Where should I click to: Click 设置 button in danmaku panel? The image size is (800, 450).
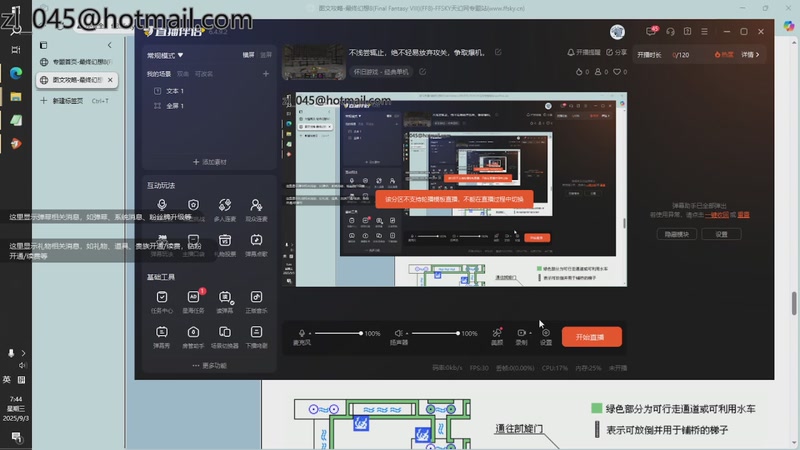click(x=721, y=234)
